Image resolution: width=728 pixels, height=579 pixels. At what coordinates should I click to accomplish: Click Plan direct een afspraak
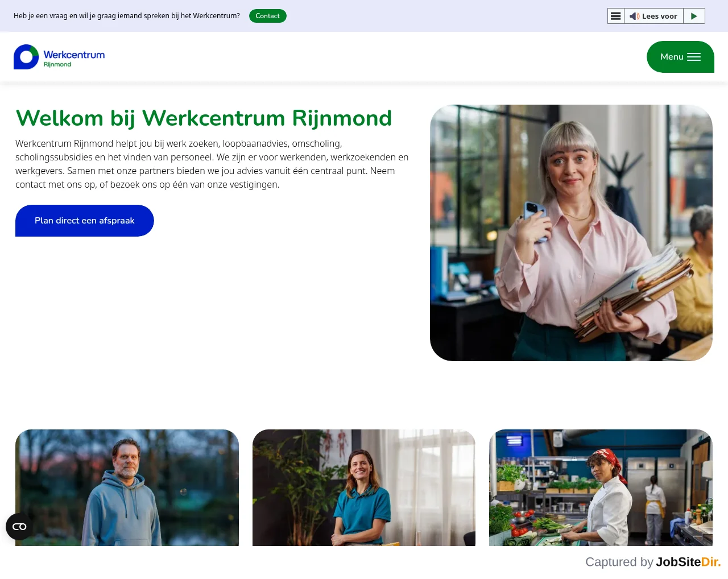tap(85, 221)
